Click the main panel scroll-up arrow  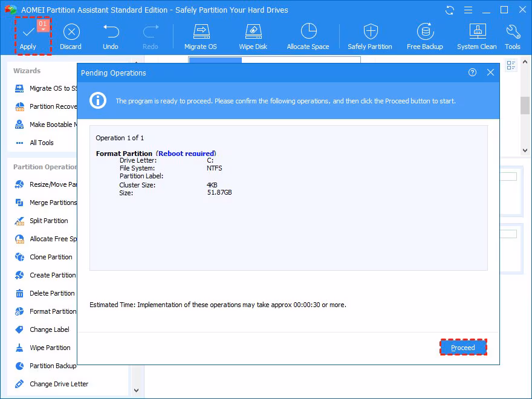pos(525,62)
